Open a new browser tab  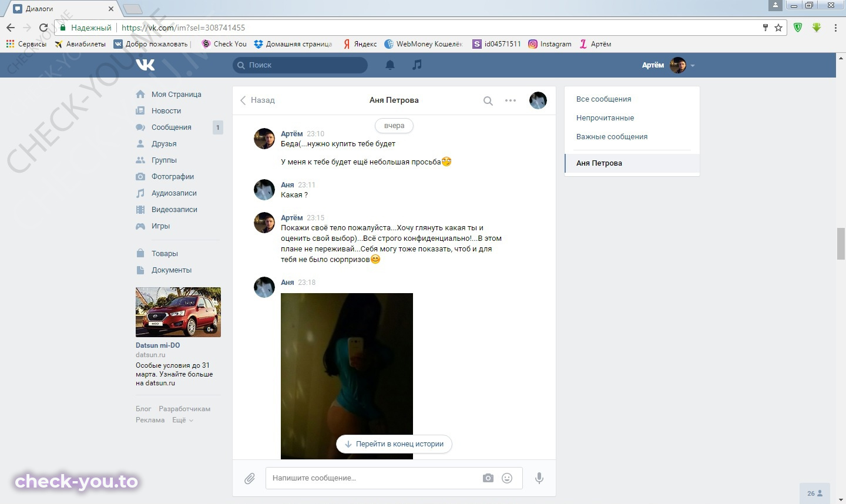pyautogui.click(x=133, y=9)
